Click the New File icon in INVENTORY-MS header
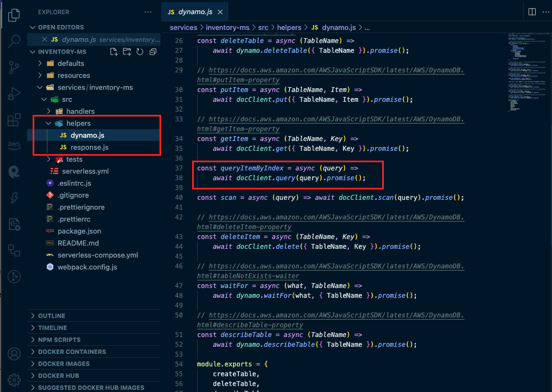Viewport: 552px width, 392px height. click(114, 52)
